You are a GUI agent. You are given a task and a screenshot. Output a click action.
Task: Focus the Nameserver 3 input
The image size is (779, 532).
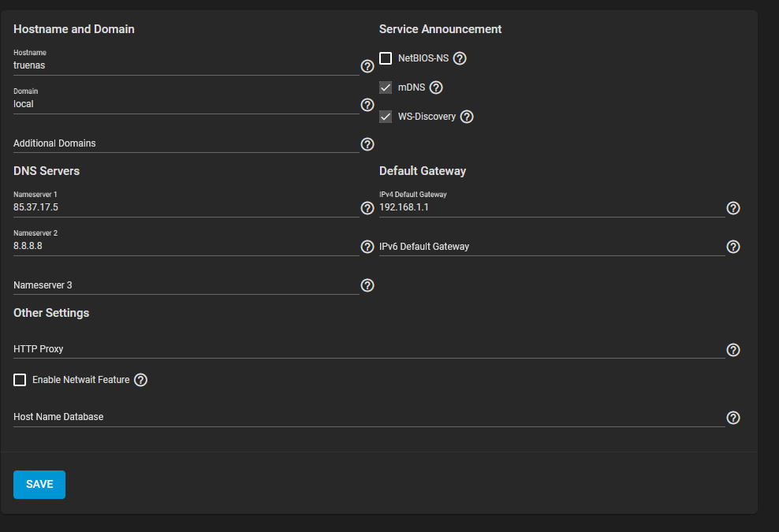tap(186, 285)
